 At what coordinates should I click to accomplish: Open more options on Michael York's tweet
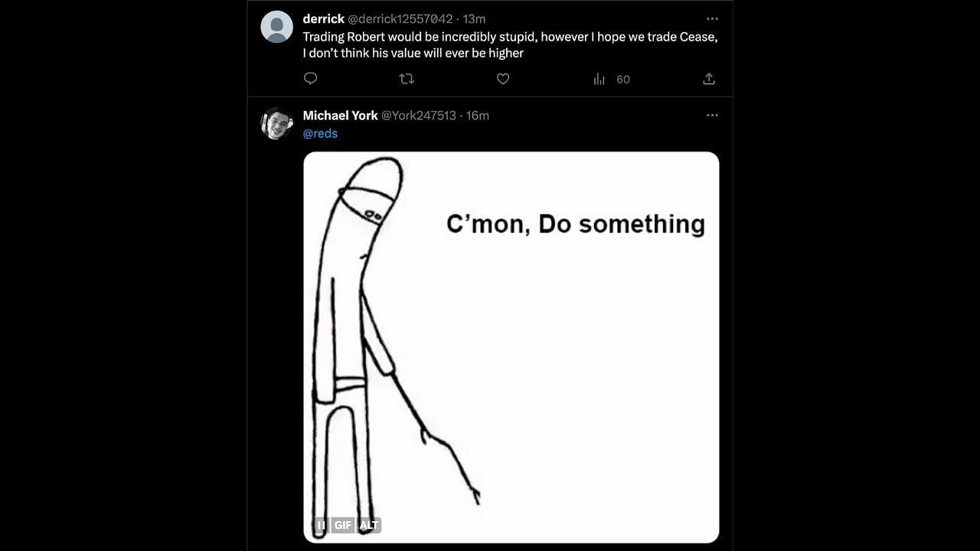(x=712, y=115)
